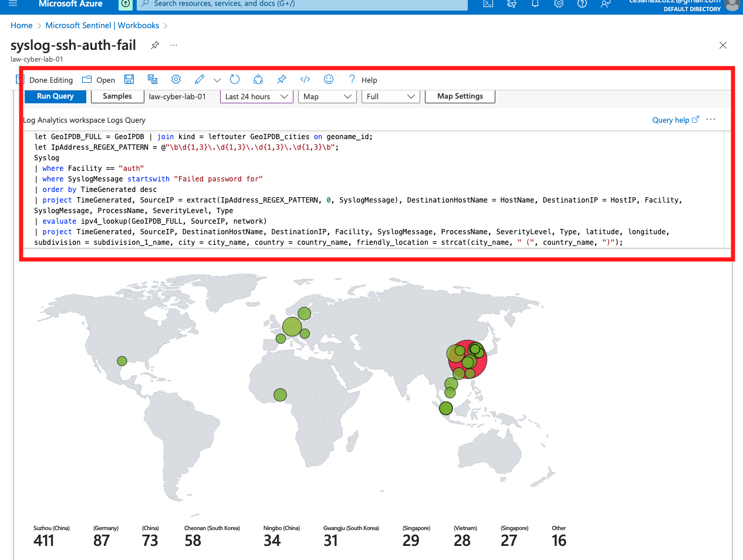
Task: Click Open in the workbook toolbar
Action: click(x=99, y=80)
